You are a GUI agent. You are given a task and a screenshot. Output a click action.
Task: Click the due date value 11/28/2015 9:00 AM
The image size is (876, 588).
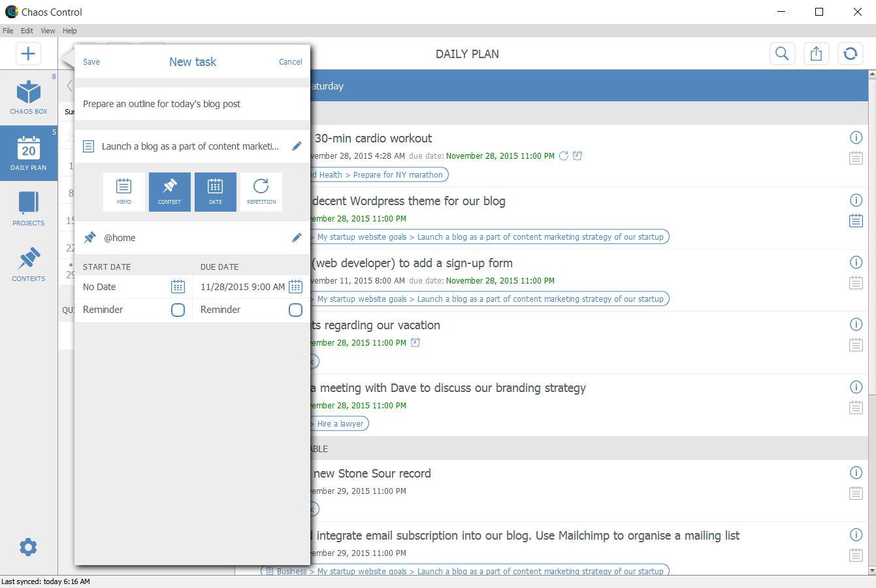(242, 287)
